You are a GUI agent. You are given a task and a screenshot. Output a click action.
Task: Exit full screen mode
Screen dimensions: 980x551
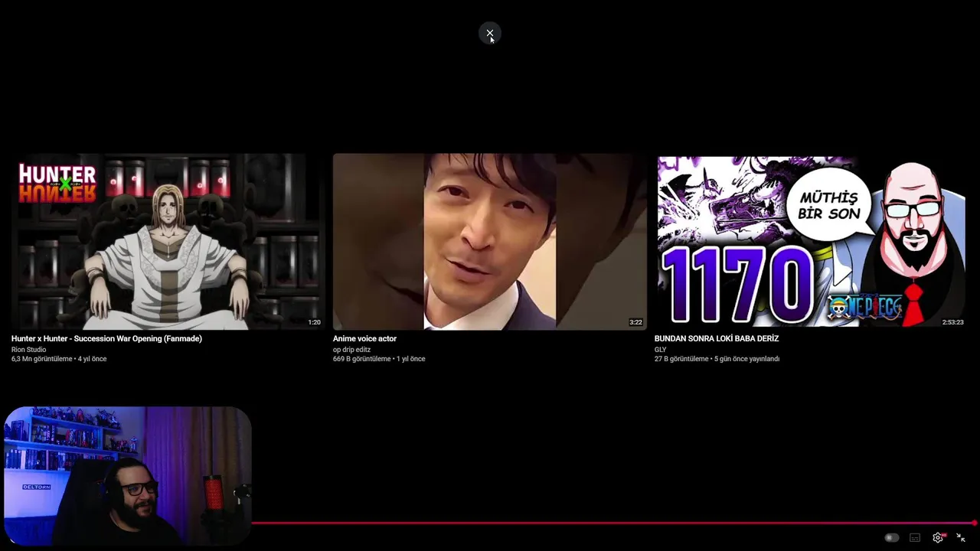click(x=961, y=538)
